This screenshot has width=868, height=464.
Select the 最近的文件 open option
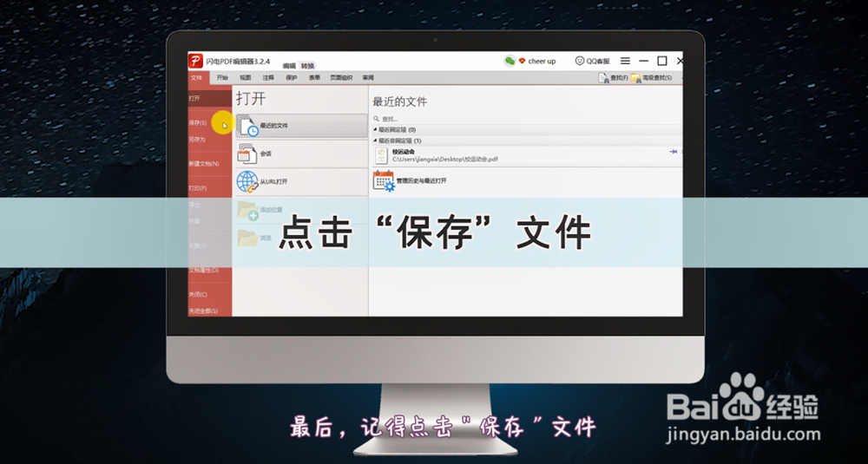pos(301,126)
